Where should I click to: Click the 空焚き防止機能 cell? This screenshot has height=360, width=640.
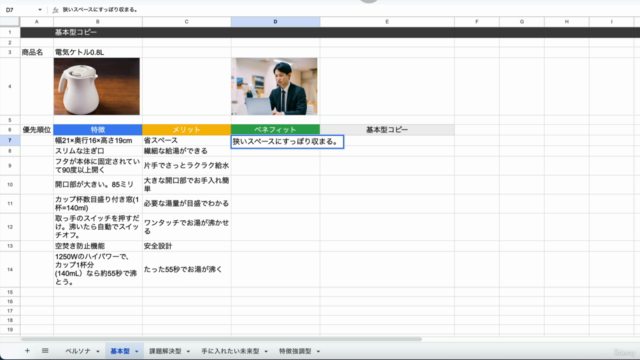(98, 246)
